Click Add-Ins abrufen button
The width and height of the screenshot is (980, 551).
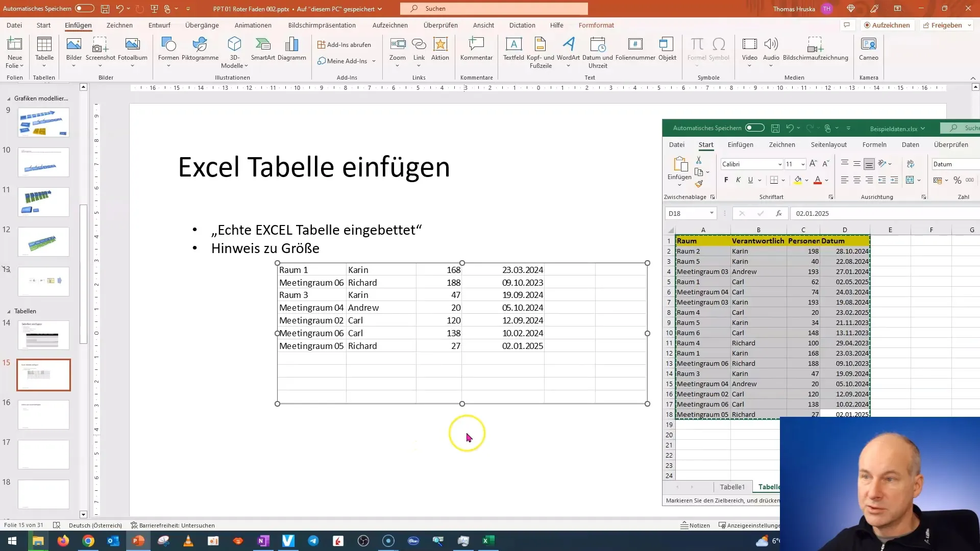(345, 45)
